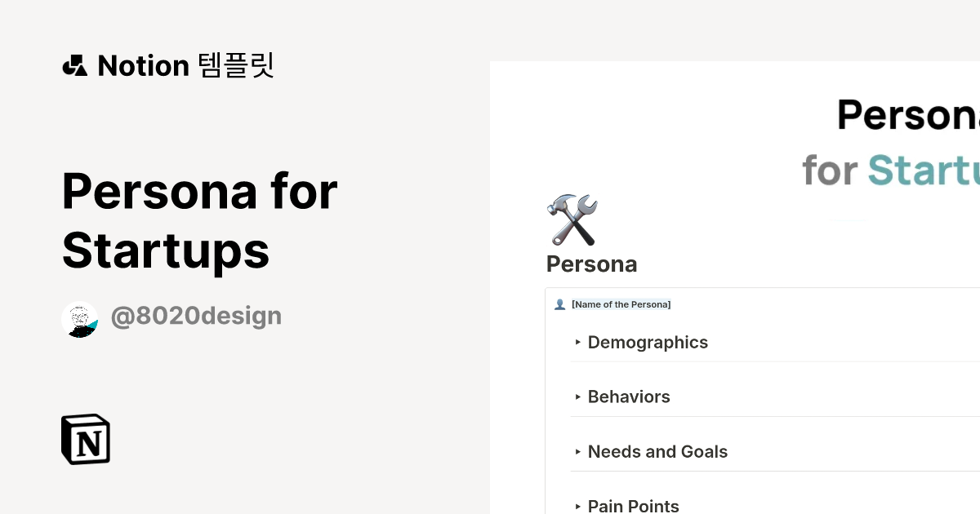Click the Behaviors section heading text
Image resolution: width=980 pixels, height=514 pixels.
(x=629, y=397)
